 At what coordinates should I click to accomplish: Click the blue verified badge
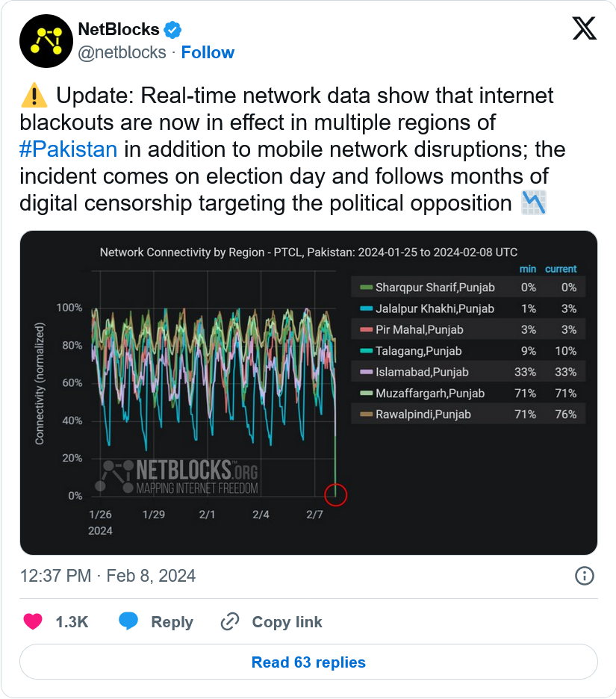pyautogui.click(x=172, y=30)
